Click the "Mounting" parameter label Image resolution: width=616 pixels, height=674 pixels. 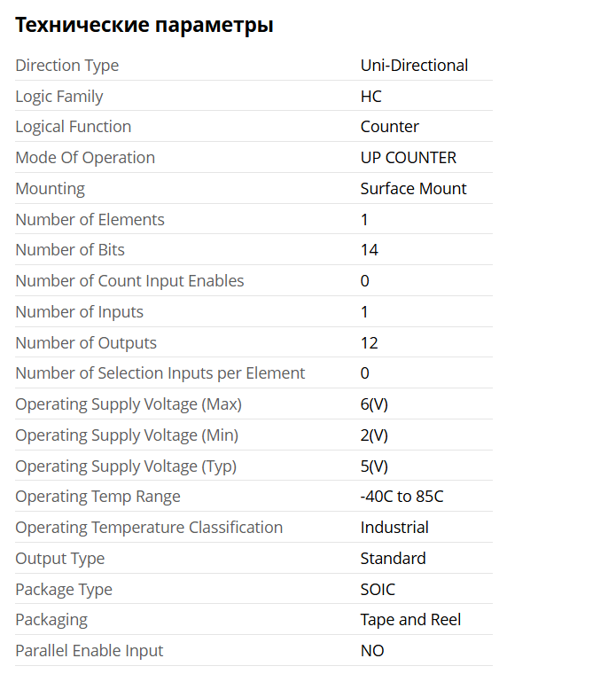point(50,189)
